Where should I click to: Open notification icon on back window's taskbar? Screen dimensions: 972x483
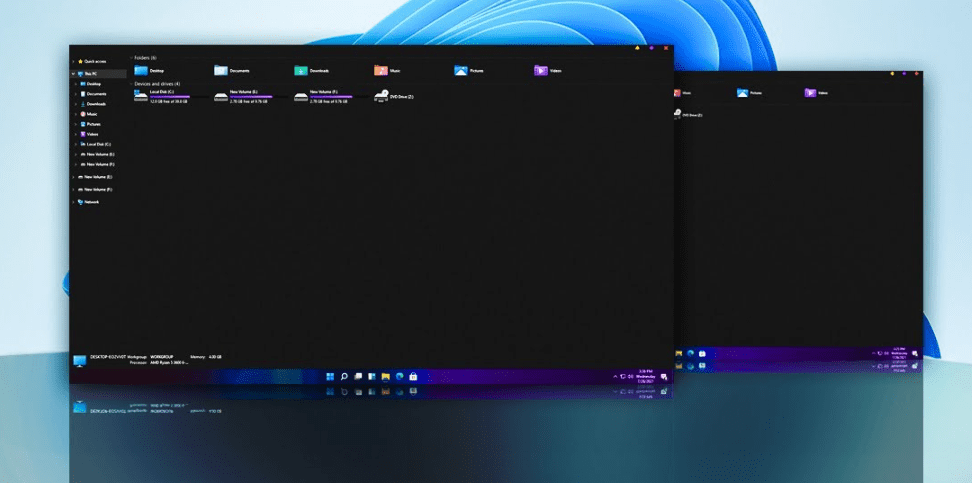coord(915,353)
